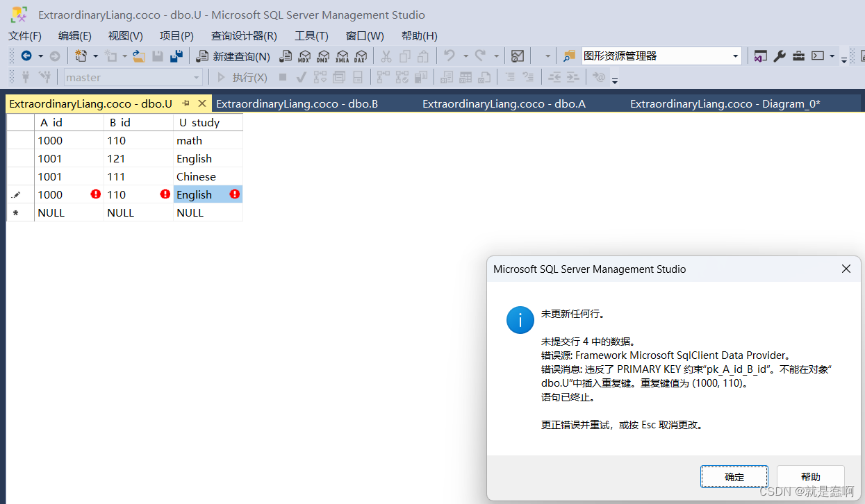Open dropdown arrow beside Command Window icon

tap(832, 56)
